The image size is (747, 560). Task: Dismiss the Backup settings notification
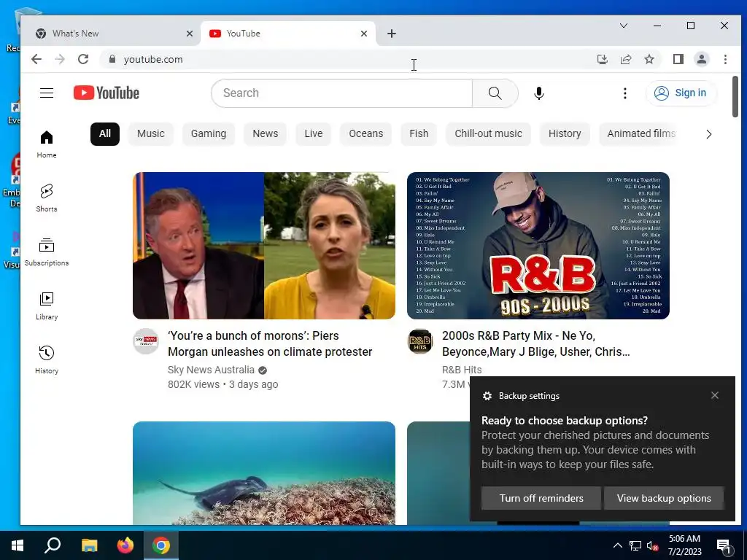point(715,395)
